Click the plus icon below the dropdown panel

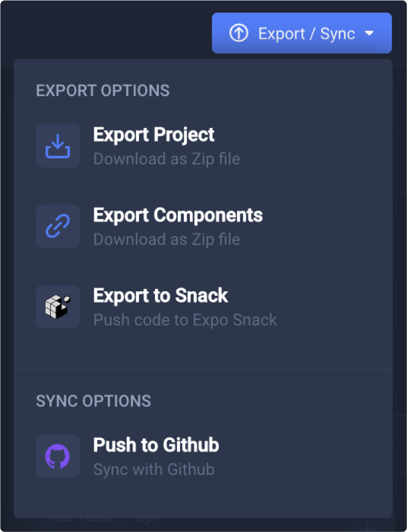[x=367, y=526]
